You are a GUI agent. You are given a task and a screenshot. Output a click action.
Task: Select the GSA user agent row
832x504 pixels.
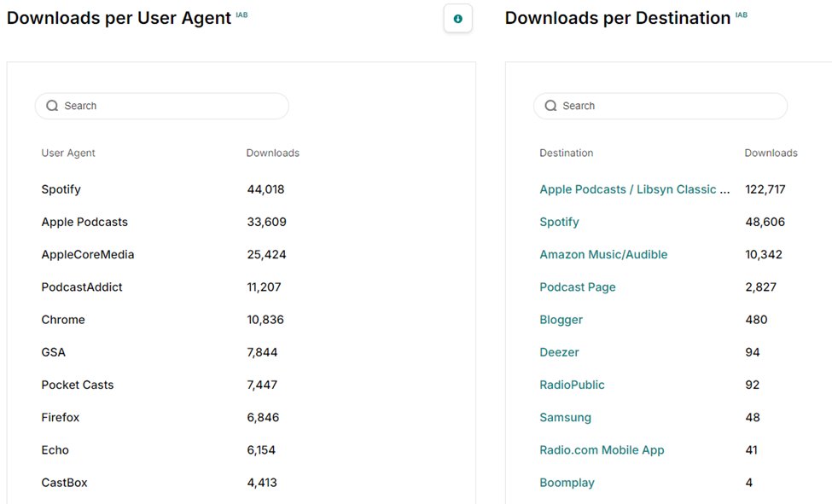coord(53,352)
